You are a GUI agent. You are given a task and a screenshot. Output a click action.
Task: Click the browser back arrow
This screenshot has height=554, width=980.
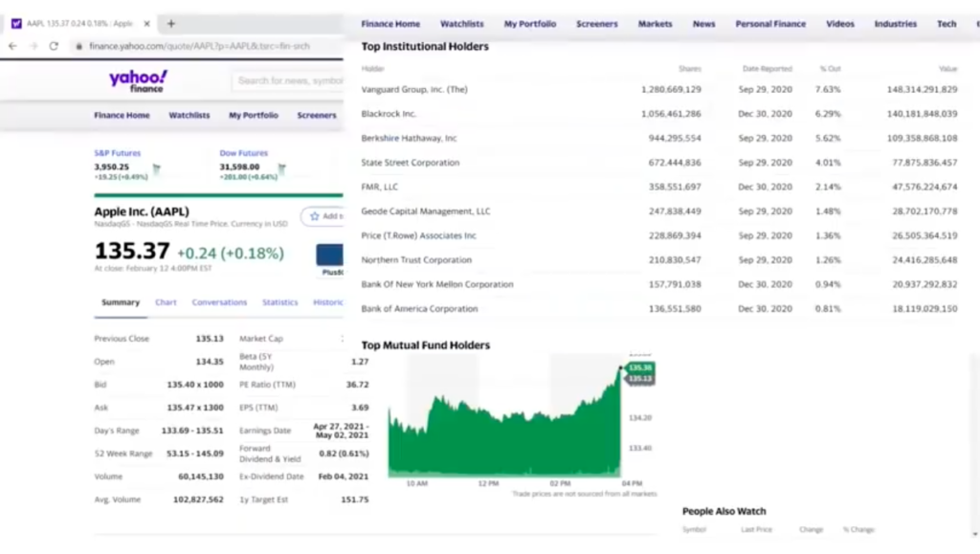coord(12,46)
